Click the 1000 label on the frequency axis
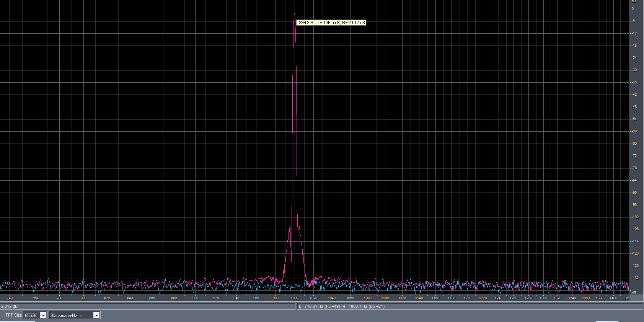The height and width of the screenshot is (322, 644). click(294, 298)
